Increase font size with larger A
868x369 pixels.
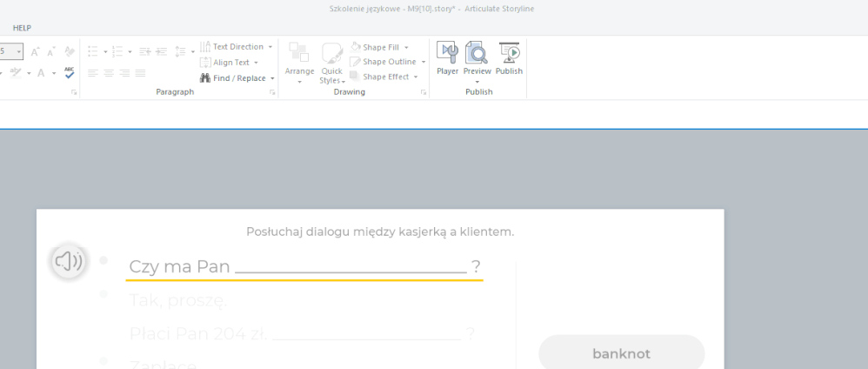[x=35, y=52]
